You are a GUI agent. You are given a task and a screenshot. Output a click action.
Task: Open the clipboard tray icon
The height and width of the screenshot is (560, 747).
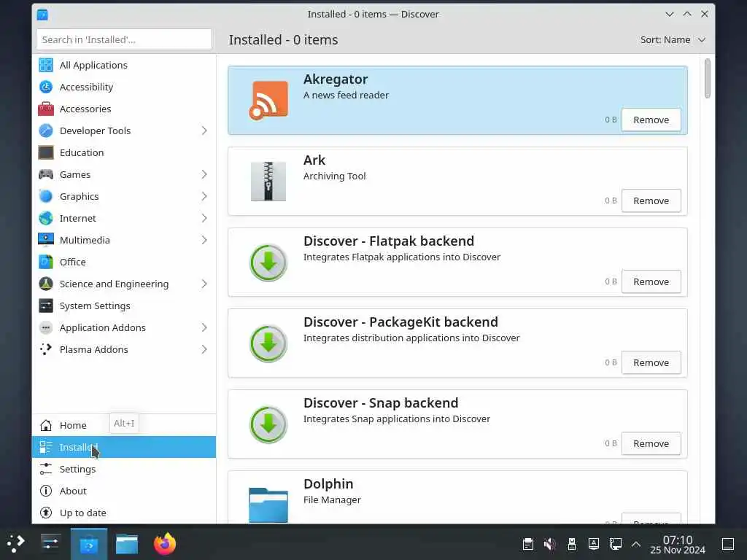tap(528, 544)
